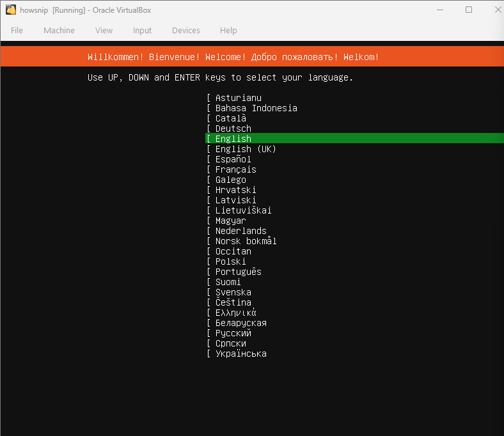Choose Latviski from the list
The height and width of the screenshot is (436, 504).
click(236, 200)
